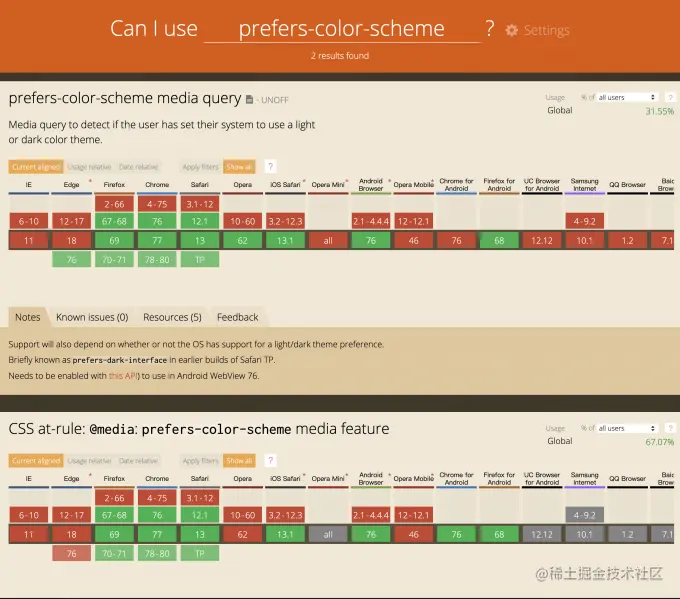680x599 pixels.
Task: Switch to Usage relative in CSS at-rule section
Action: (89, 461)
